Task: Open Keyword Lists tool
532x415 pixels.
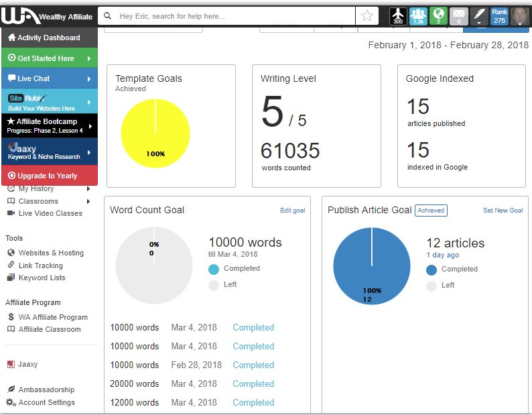Action: [x=42, y=278]
